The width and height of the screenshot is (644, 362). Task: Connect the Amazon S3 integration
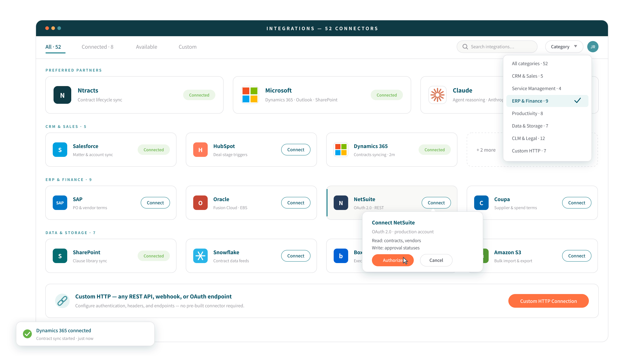click(x=577, y=256)
